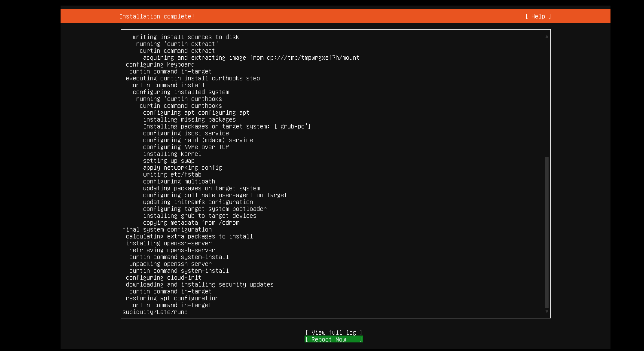Select 'installing grub to target devices' entry

coord(200,216)
